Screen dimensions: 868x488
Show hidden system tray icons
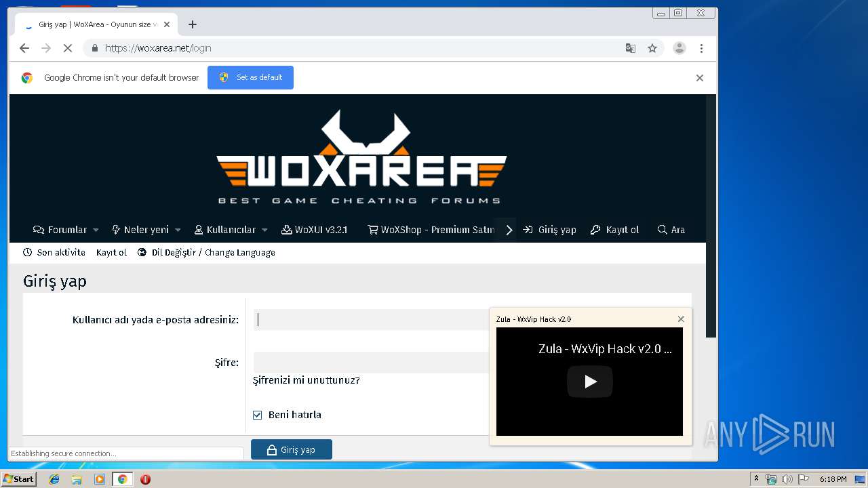pos(756,479)
